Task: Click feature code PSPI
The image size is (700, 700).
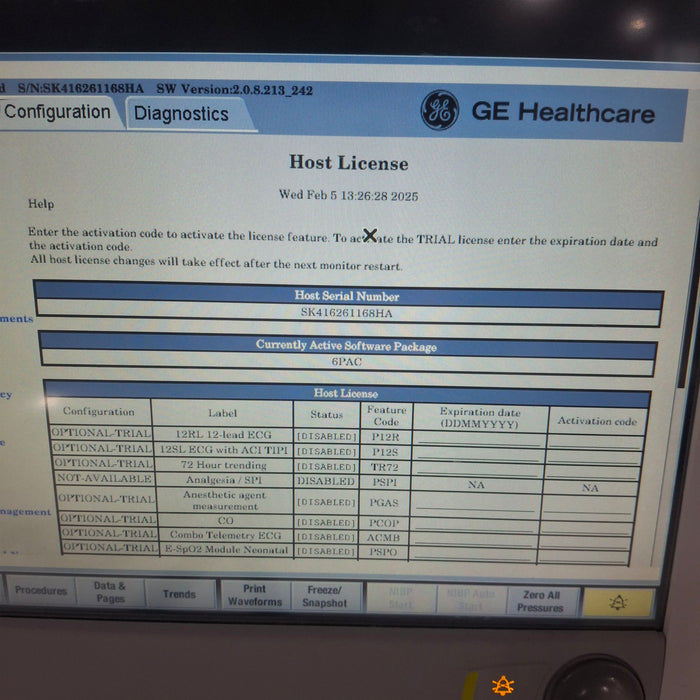Action: pyautogui.click(x=384, y=483)
